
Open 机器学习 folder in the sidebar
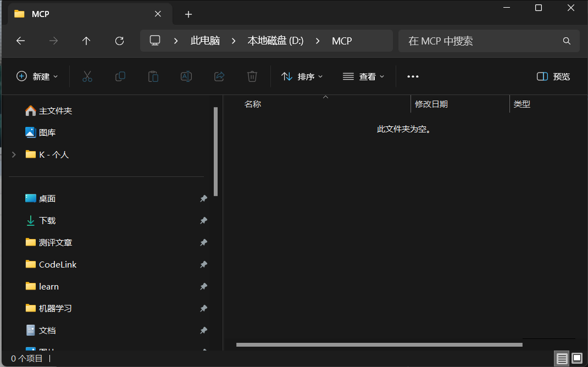(48, 308)
